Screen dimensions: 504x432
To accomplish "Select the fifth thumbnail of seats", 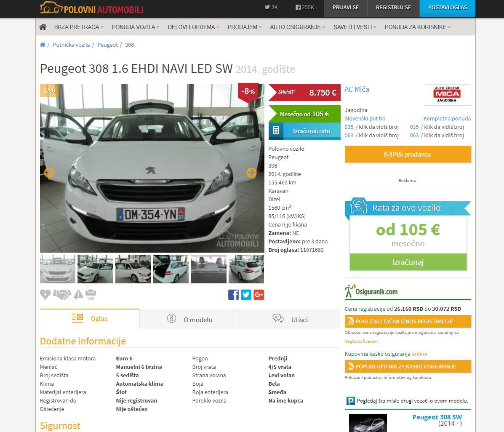I will pos(208,269).
